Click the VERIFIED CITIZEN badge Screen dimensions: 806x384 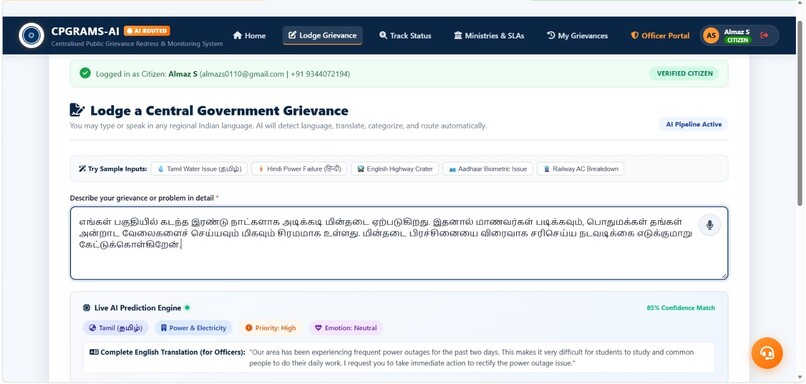(685, 74)
